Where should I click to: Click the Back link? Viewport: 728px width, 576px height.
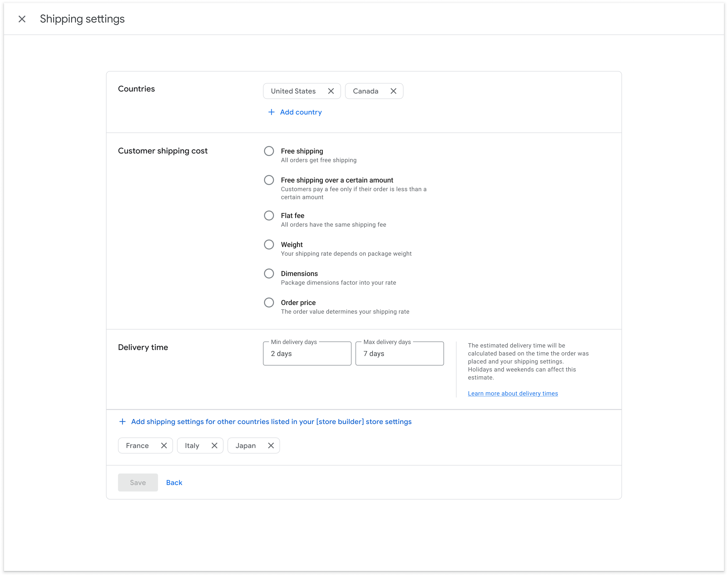click(x=174, y=482)
